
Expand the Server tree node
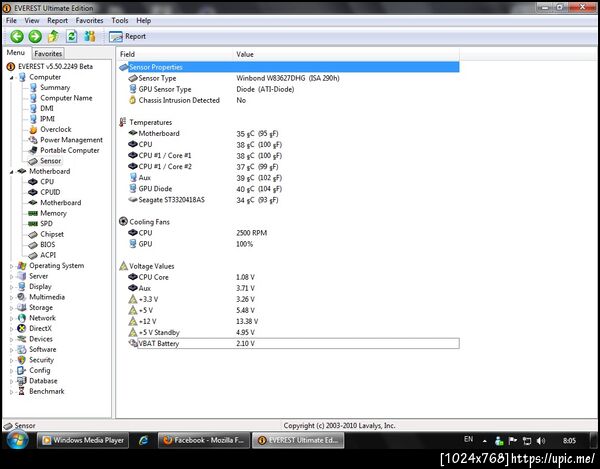click(11, 277)
